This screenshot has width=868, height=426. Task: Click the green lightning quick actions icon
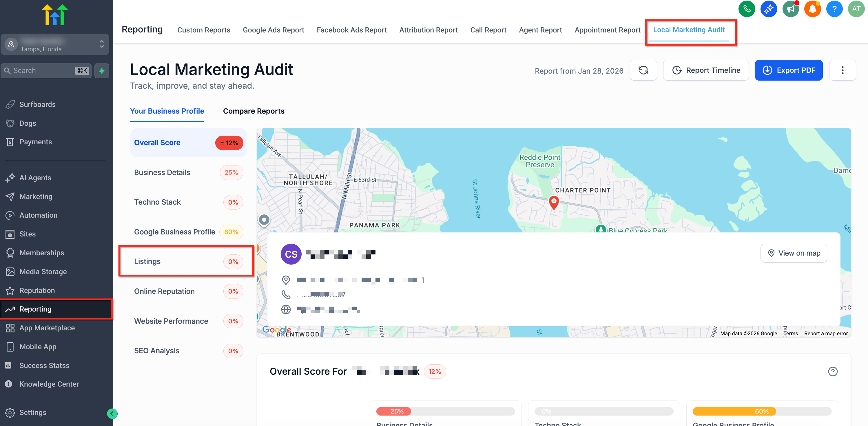point(102,71)
